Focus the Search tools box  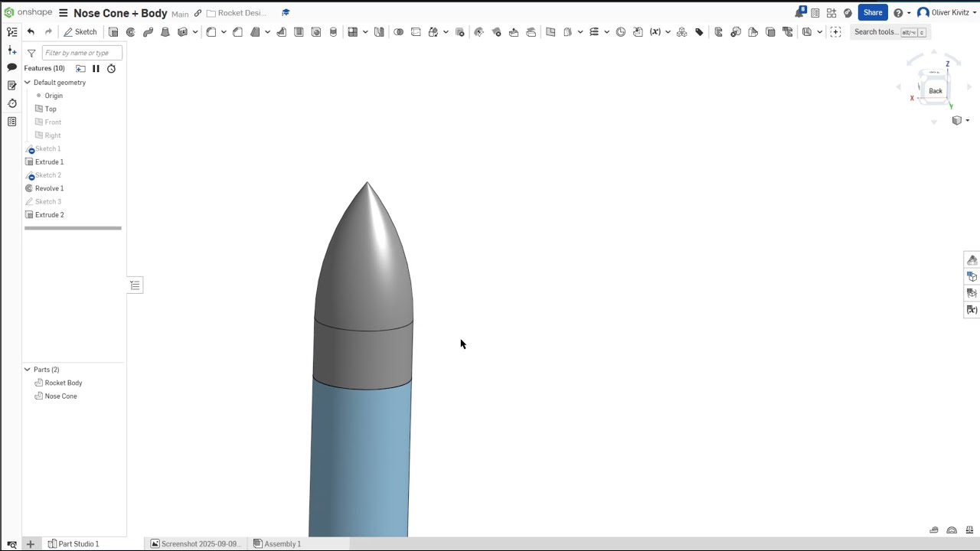point(890,32)
